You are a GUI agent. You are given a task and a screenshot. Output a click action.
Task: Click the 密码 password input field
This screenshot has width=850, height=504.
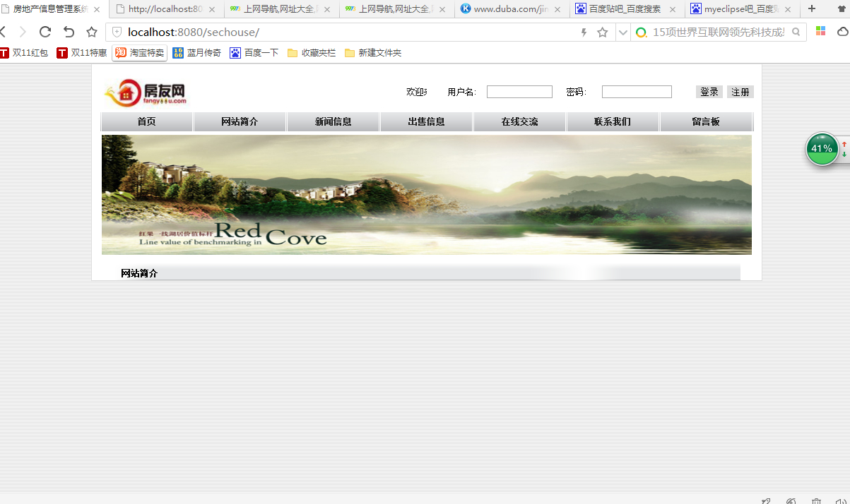pos(637,92)
